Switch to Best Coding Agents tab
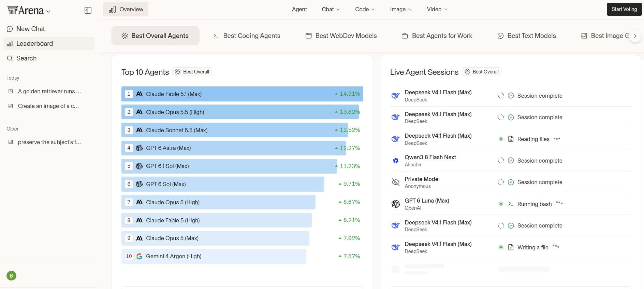Image resolution: width=644 pixels, height=289 pixels. coord(247,36)
